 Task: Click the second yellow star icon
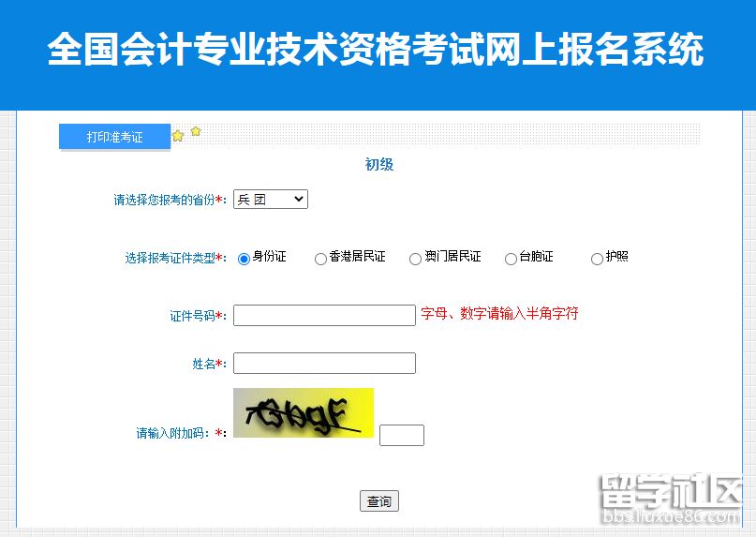click(x=195, y=131)
